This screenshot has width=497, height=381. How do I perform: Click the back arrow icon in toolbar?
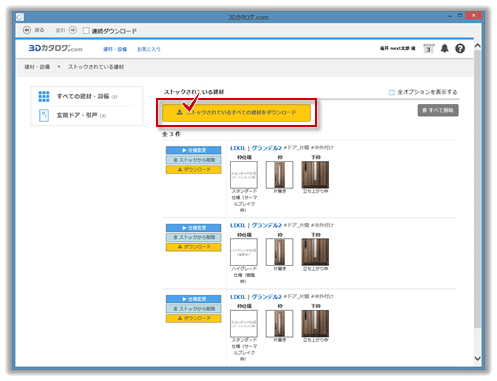pos(27,30)
